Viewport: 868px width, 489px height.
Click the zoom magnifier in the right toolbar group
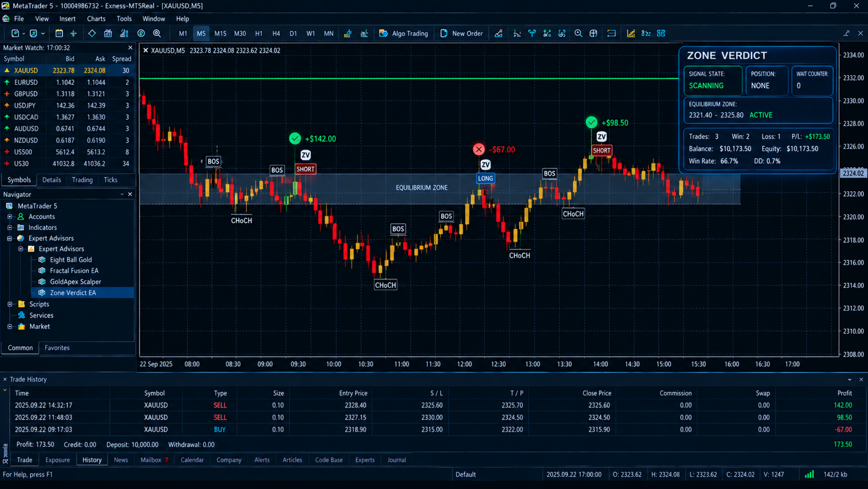[x=578, y=33]
